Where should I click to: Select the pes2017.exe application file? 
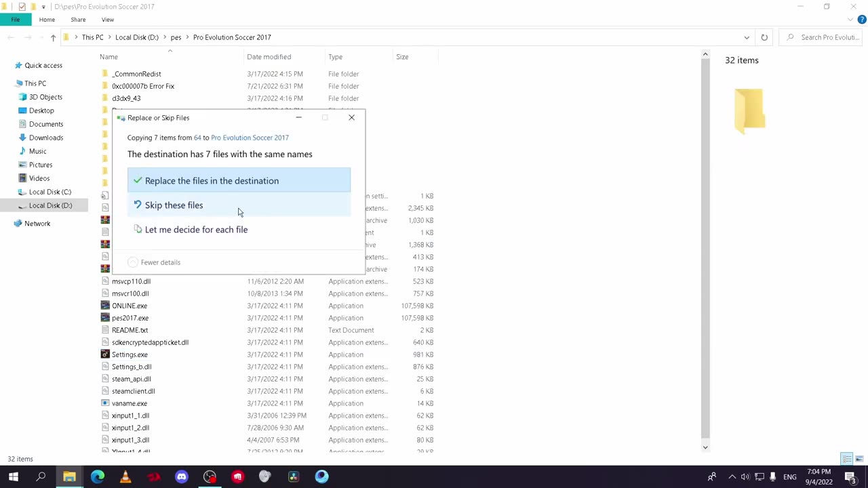pos(130,318)
